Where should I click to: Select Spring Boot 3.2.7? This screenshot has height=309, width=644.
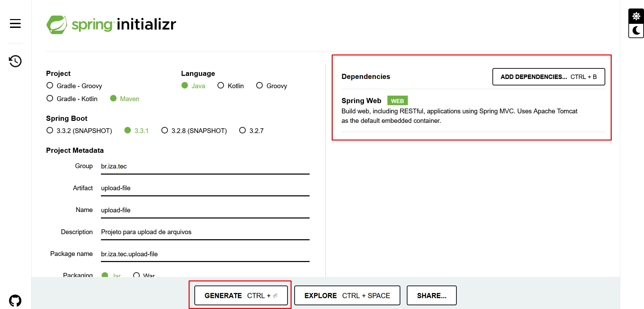click(251, 131)
